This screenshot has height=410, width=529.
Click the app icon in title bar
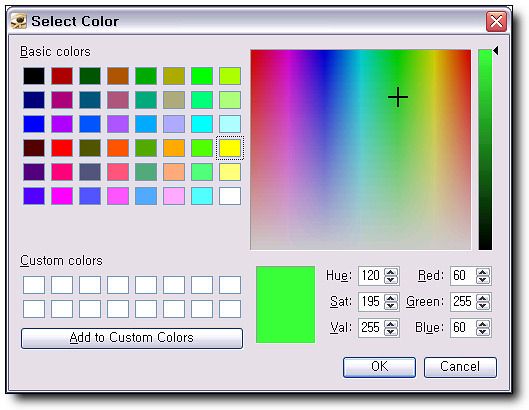coord(18,21)
